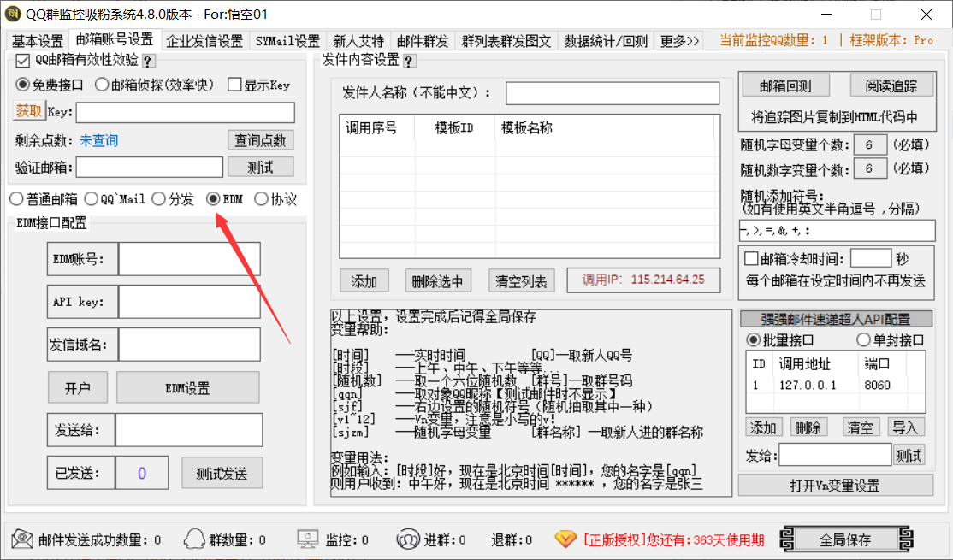Select 邮箱侦探(效率快) radio option
Screen dimensions: 953x560
(x=102, y=85)
